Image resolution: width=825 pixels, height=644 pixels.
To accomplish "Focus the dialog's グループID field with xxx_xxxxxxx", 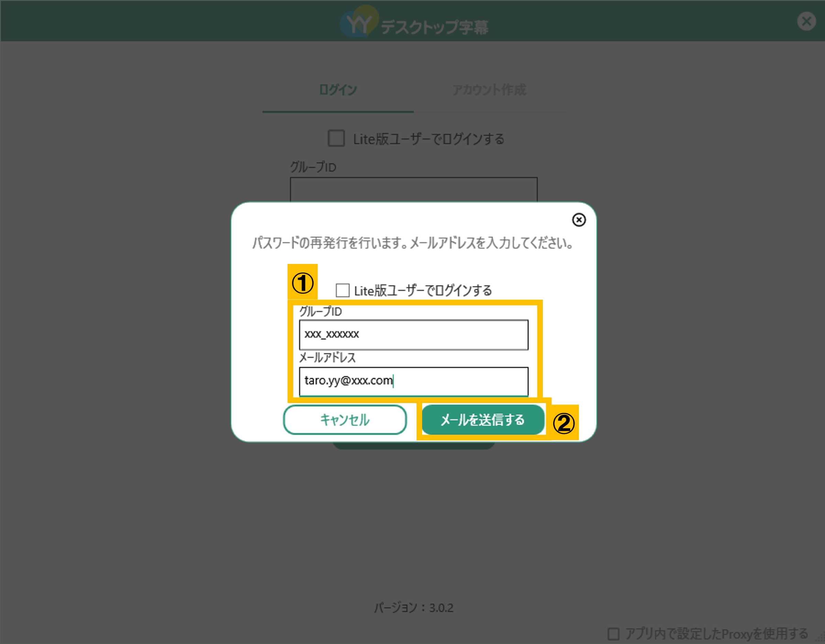I will (x=414, y=335).
